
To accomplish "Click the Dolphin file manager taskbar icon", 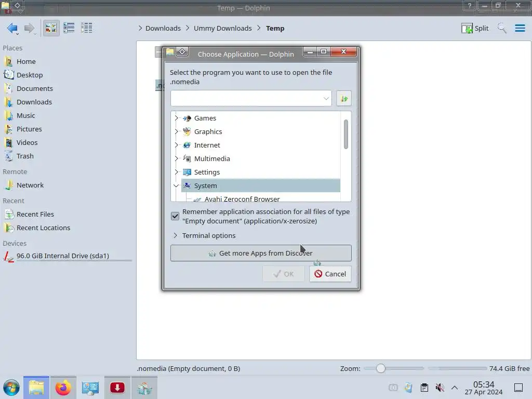I will coord(36,388).
